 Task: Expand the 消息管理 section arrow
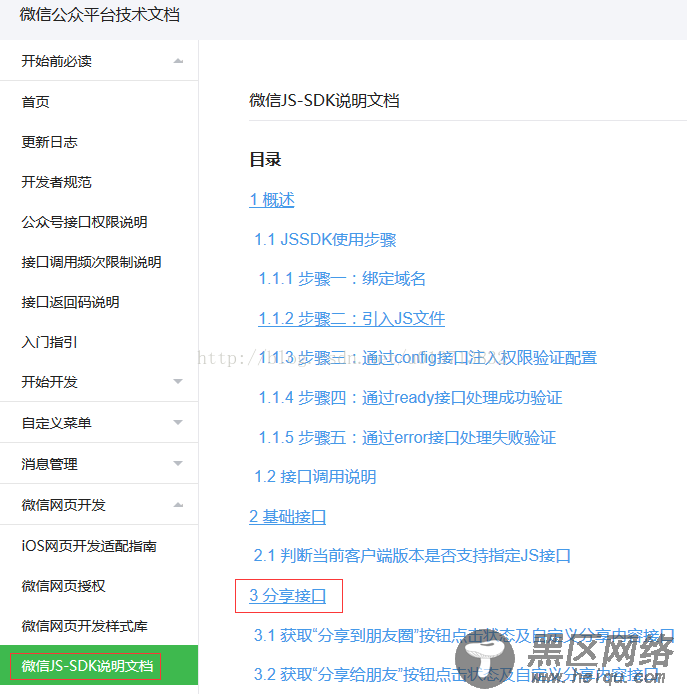click(178, 464)
